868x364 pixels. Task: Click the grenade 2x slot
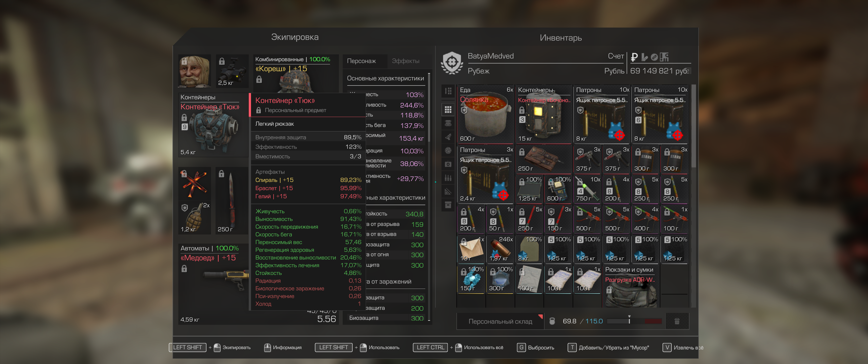tap(195, 217)
